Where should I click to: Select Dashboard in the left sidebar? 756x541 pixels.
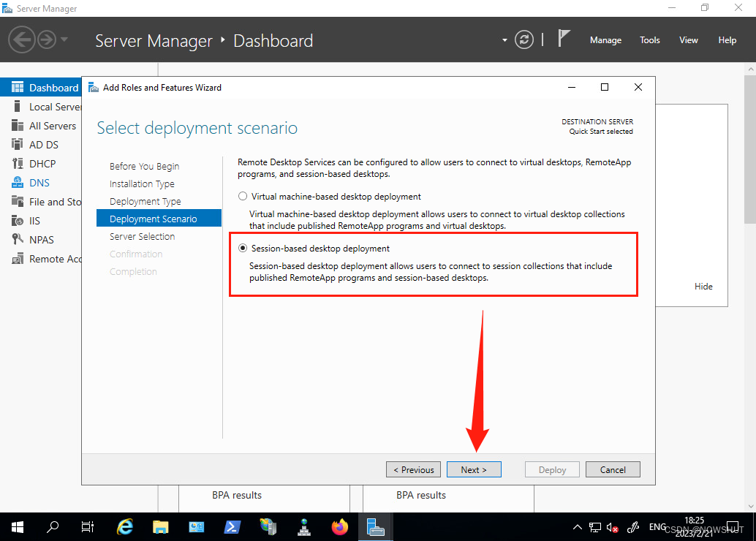coord(41,88)
